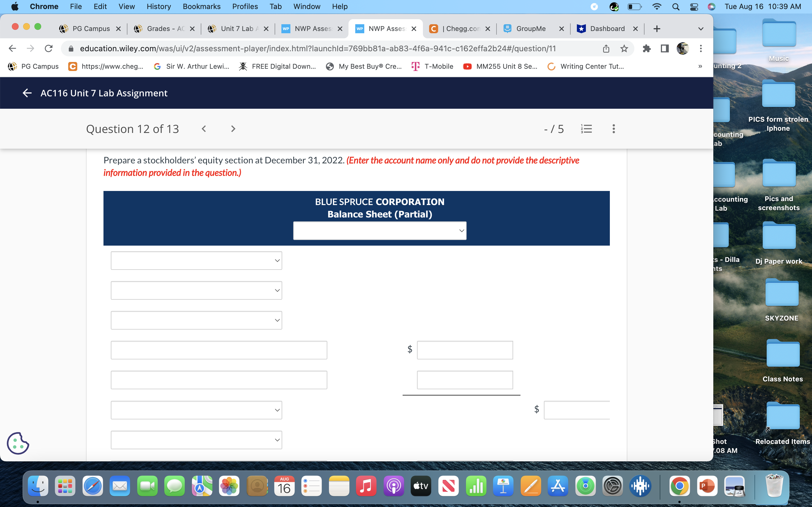
Task: Open Messages from the Dock
Action: (x=175, y=486)
